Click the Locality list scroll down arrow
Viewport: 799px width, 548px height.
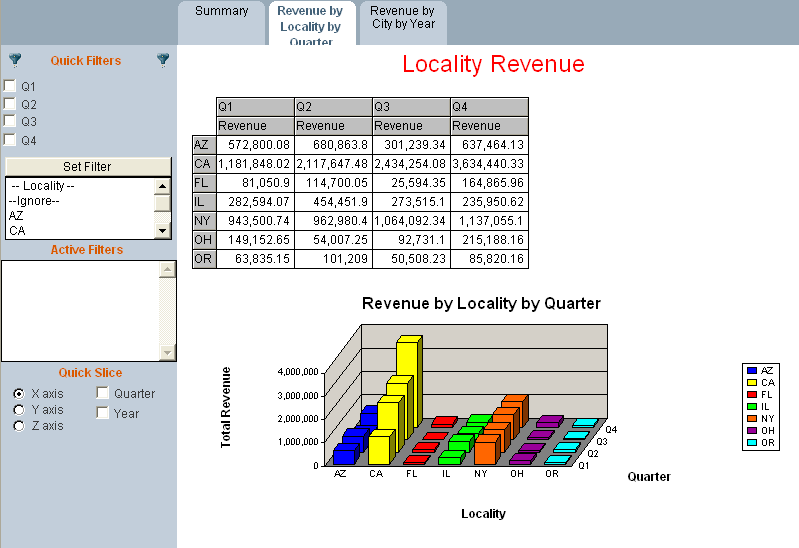162,230
